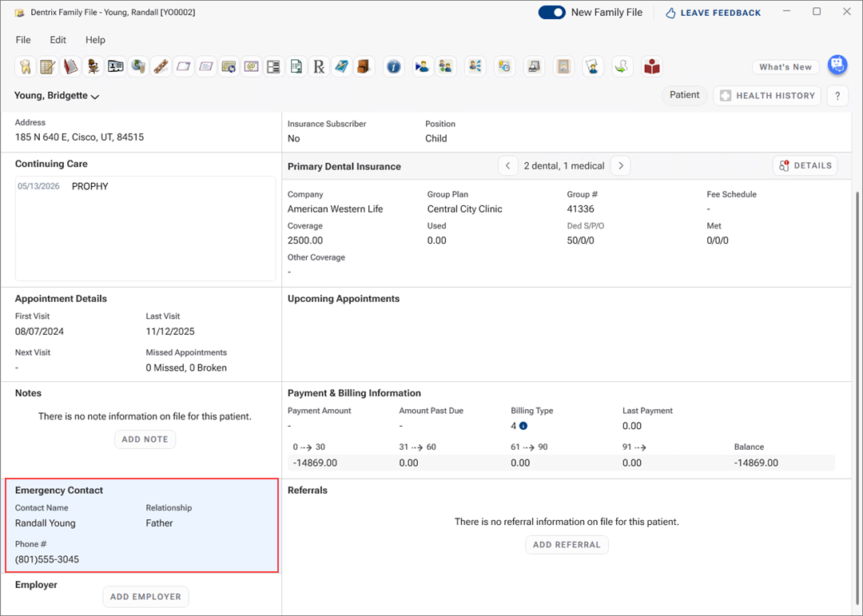Image resolution: width=863 pixels, height=616 pixels.
Task: Click the Add Note button
Action: tap(145, 439)
